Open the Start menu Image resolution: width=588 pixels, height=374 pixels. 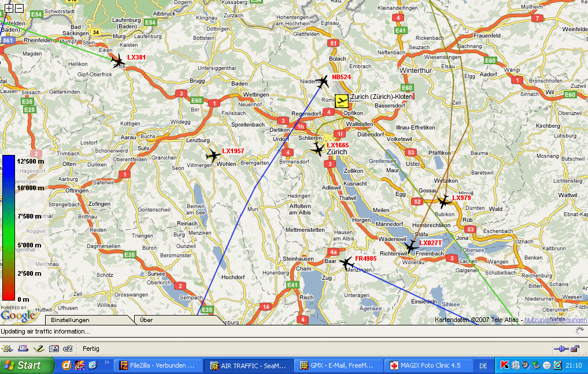tap(24, 365)
